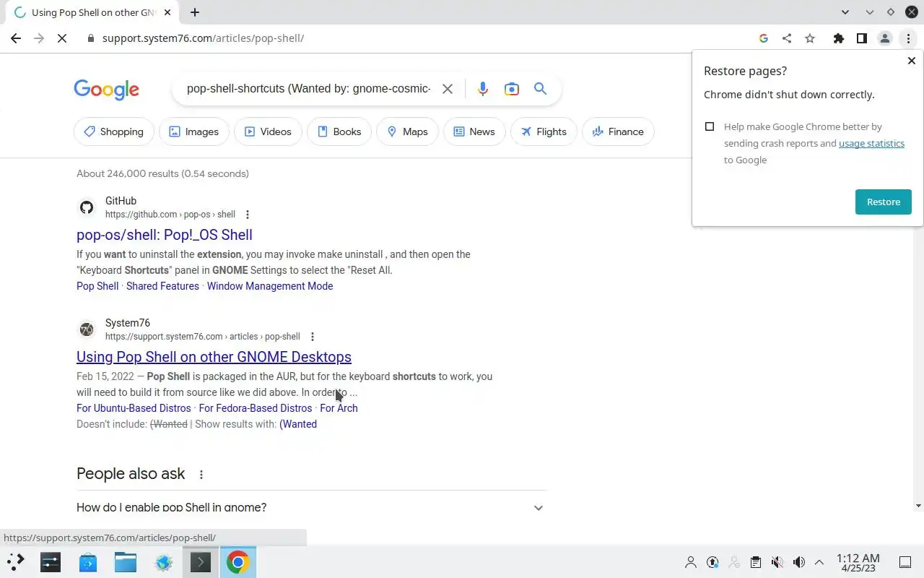The width and height of the screenshot is (924, 578).
Task: Filter results by Maps
Action: pyautogui.click(x=407, y=131)
